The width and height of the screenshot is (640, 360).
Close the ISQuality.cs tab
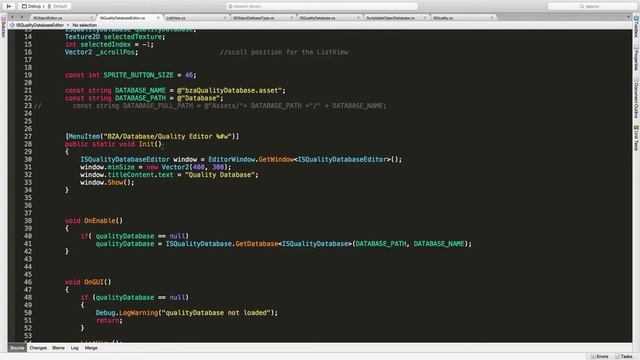pyautogui.click(x=491, y=18)
